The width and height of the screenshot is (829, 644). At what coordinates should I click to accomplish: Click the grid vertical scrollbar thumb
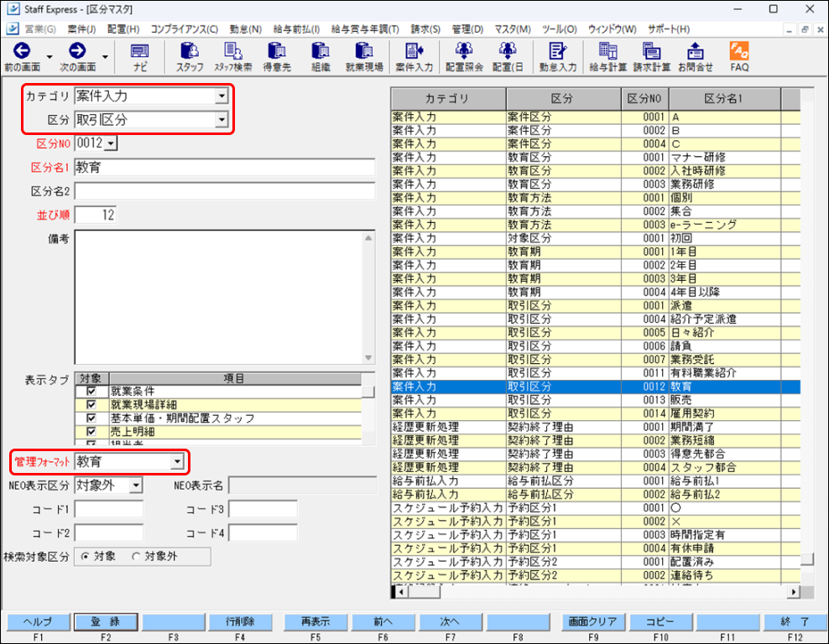coord(807,559)
